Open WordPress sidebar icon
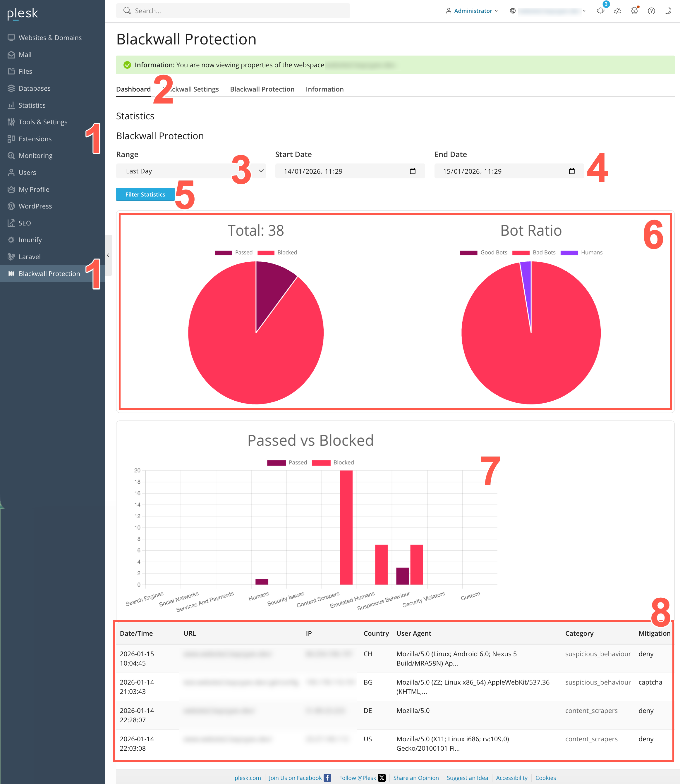The width and height of the screenshot is (680, 784). (11, 206)
